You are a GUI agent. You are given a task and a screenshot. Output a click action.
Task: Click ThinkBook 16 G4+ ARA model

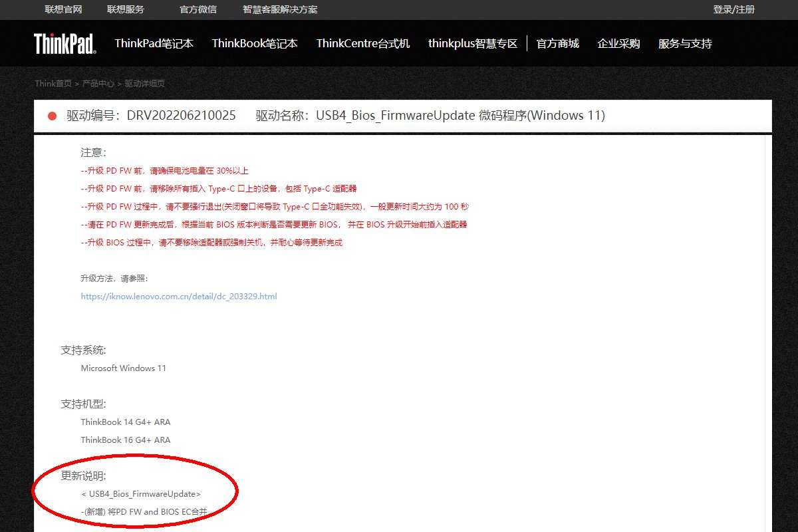pyautogui.click(x=126, y=440)
